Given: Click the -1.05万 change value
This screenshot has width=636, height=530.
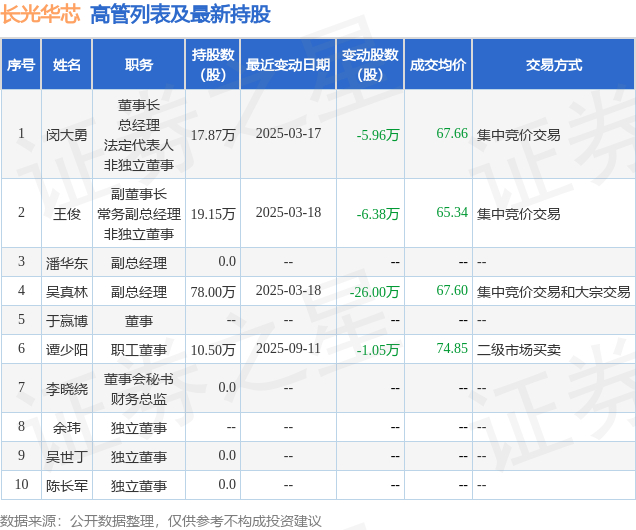Looking at the screenshot, I should (x=378, y=350).
